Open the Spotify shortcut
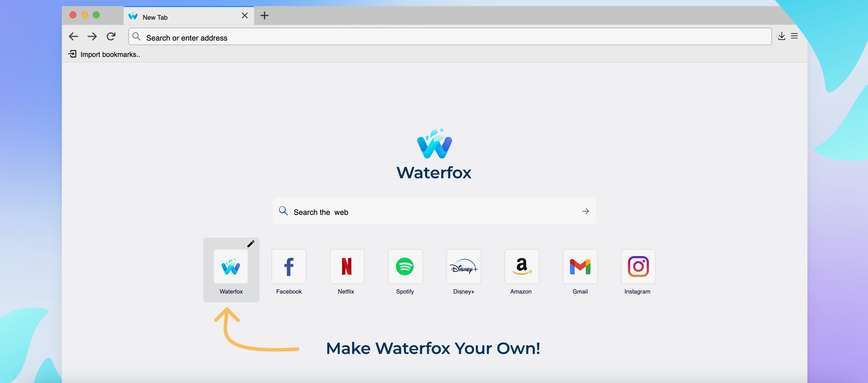The height and width of the screenshot is (383, 868). pyautogui.click(x=405, y=267)
